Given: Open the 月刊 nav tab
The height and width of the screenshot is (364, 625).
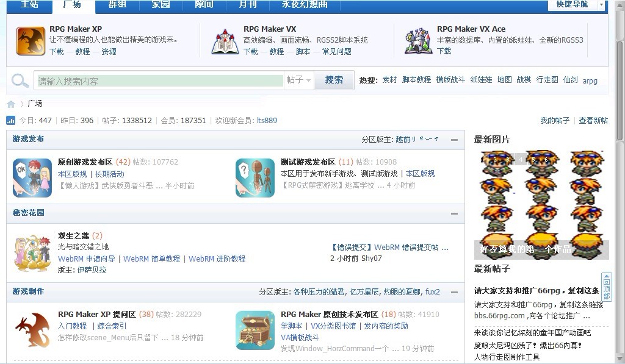Looking at the screenshot, I should (248, 4).
